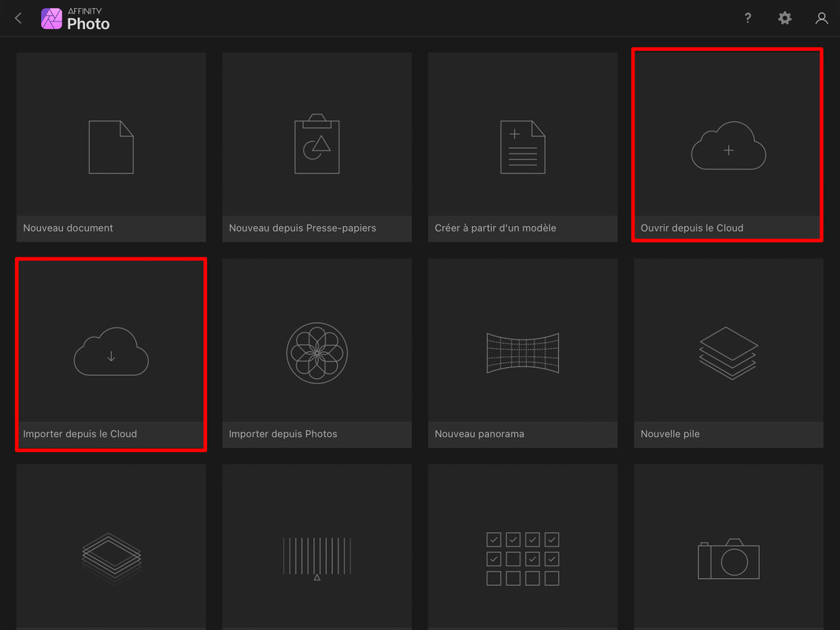Click the faded stacked sheets icon
Viewport: 840px width, 630px height.
111,558
